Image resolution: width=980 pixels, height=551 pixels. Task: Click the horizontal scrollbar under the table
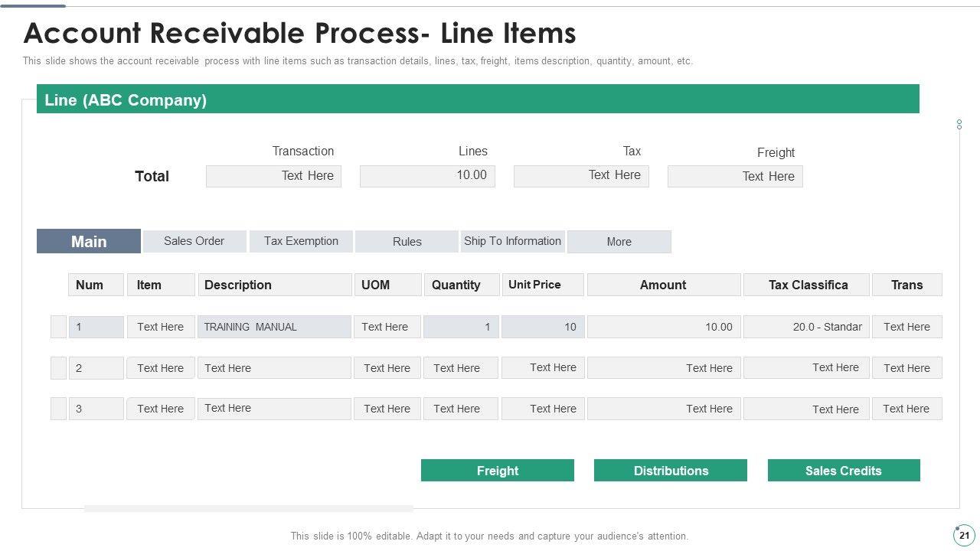click(x=249, y=508)
